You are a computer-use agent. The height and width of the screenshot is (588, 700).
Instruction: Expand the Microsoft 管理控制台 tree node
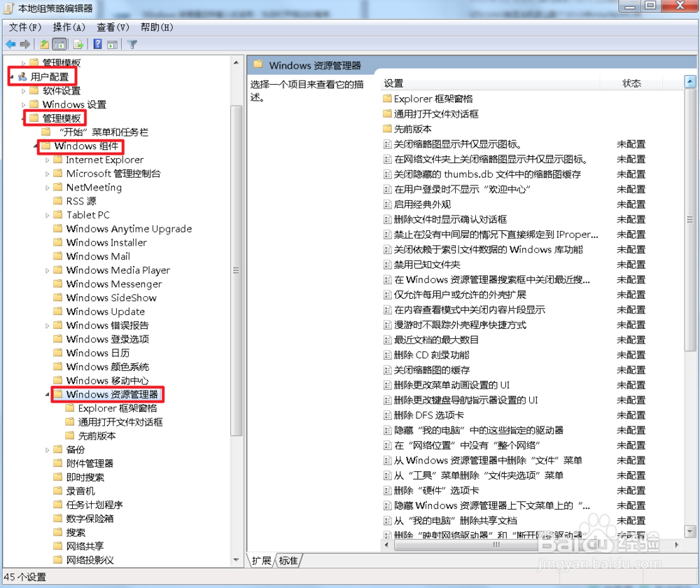click(x=48, y=174)
